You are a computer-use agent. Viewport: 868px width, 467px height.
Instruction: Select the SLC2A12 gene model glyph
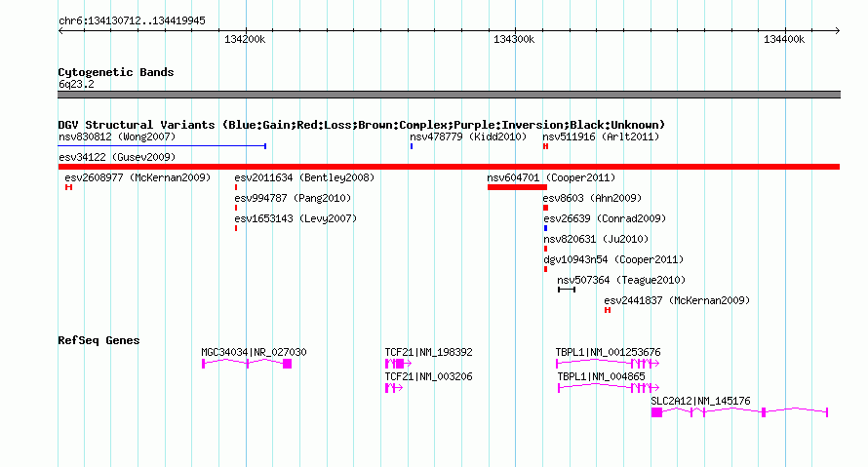click(x=739, y=412)
